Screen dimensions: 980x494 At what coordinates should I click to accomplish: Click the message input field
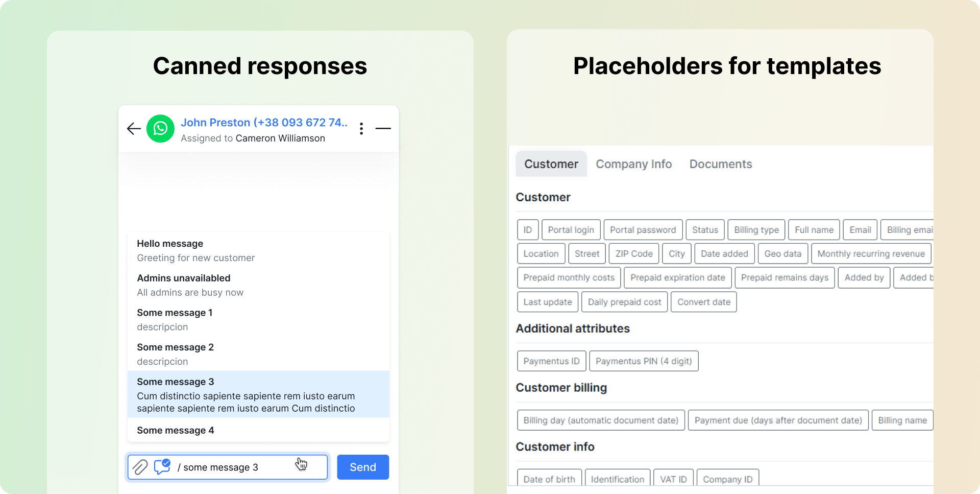click(228, 467)
